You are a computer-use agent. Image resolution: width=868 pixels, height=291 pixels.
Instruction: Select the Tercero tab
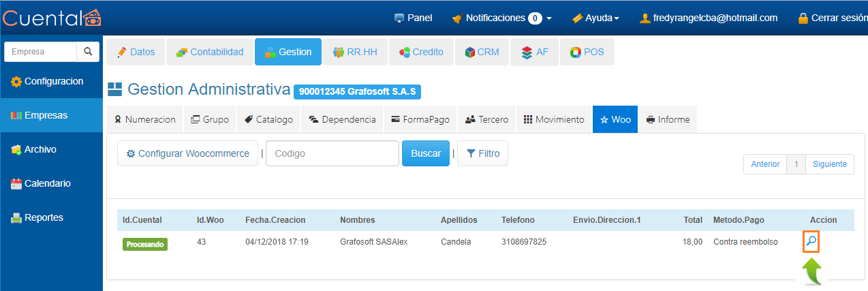[486, 119]
